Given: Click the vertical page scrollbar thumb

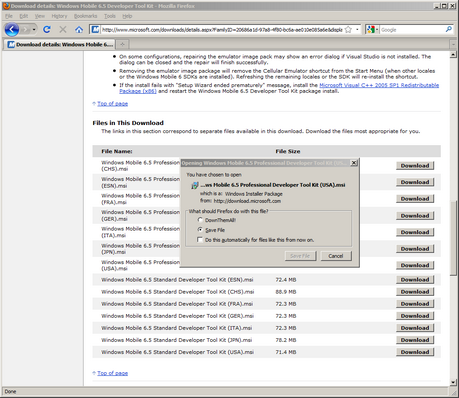Looking at the screenshot, I should [453, 237].
